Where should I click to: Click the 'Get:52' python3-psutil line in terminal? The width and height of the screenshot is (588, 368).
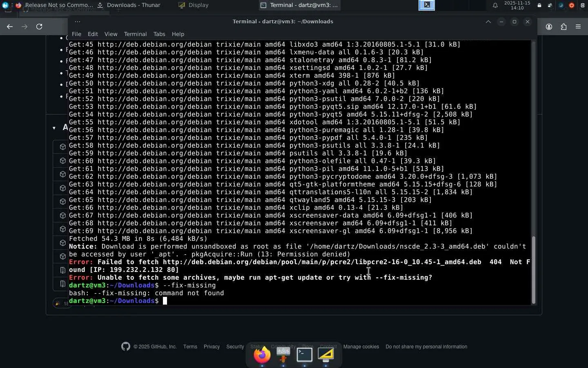254,99
